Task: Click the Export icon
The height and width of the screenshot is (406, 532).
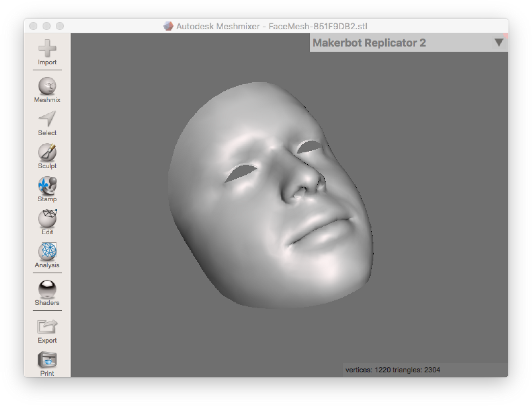Action: click(x=47, y=326)
